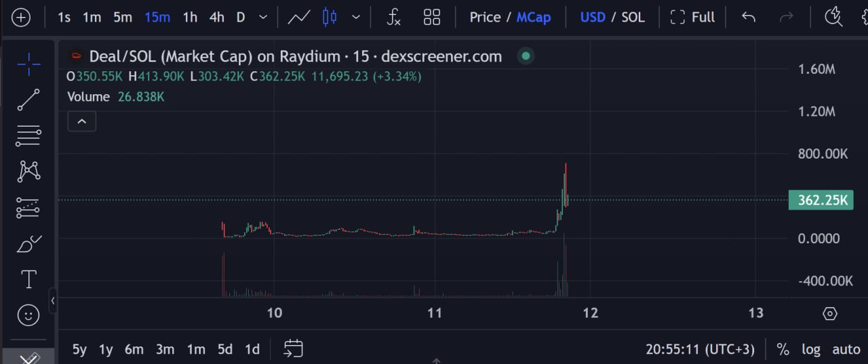Open the more timeframes dropdown arrow
The height and width of the screenshot is (364, 868).
tap(263, 17)
